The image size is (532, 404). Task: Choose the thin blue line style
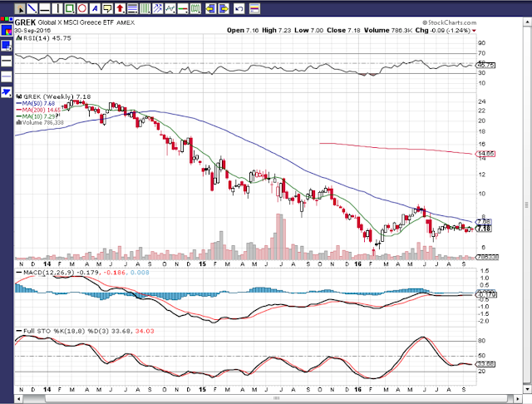[7, 76]
